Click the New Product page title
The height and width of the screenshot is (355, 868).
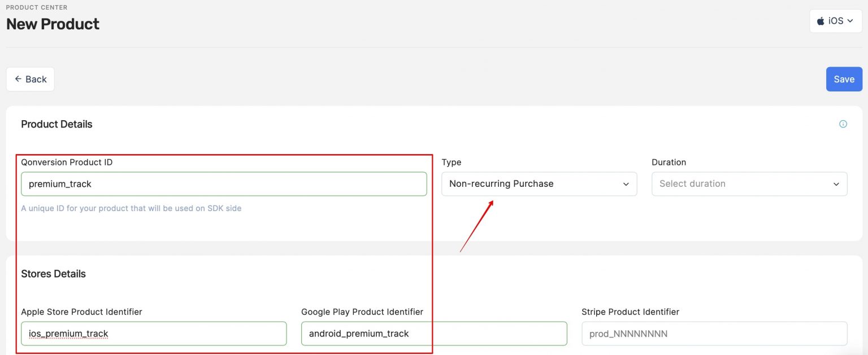coord(53,24)
